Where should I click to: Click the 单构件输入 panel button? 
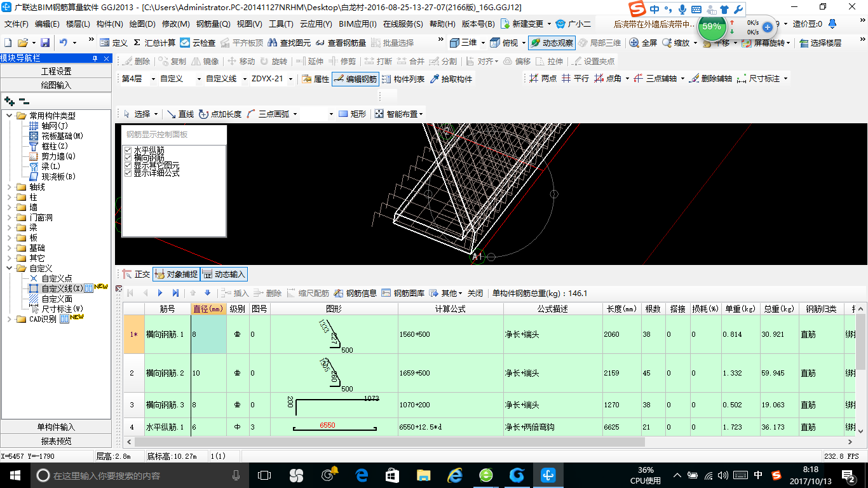tap(57, 427)
